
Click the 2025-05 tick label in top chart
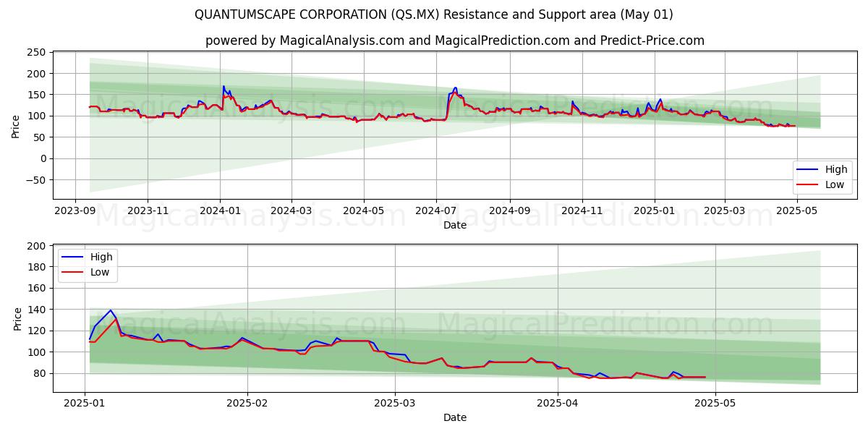[x=797, y=210]
